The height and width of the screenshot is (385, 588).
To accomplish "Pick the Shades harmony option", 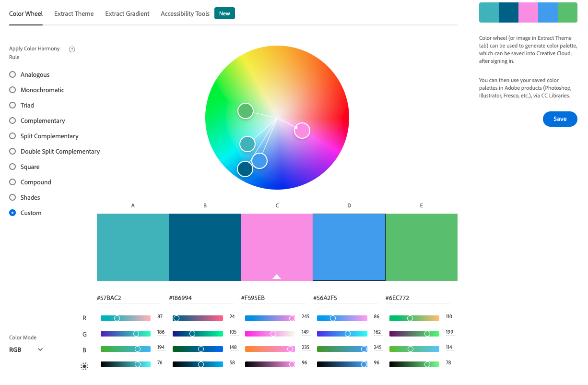I will pos(13,197).
